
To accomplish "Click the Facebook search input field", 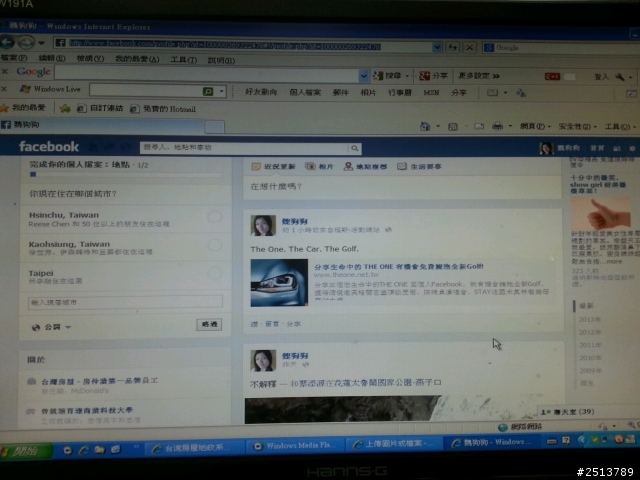I will pyautogui.click(x=244, y=148).
